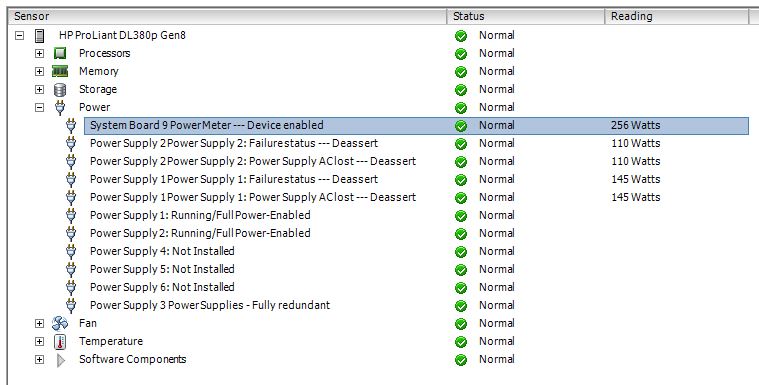
Task: Sort by the Sensor column header
Action: [x=228, y=16]
